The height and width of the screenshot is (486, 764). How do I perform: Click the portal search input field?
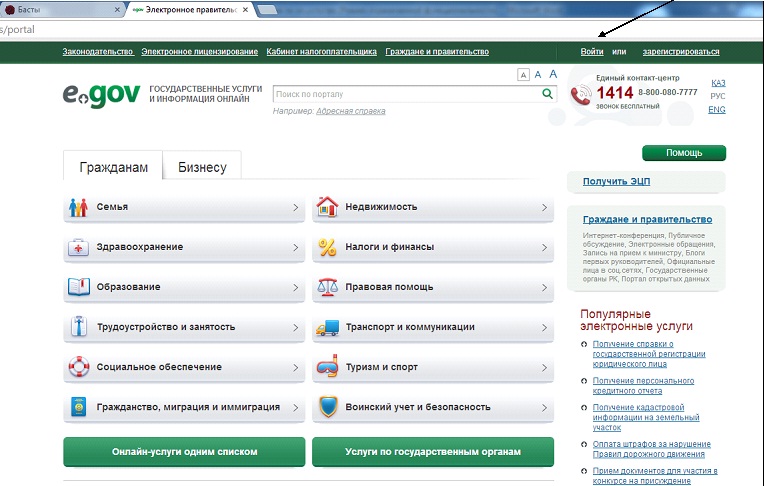click(405, 94)
